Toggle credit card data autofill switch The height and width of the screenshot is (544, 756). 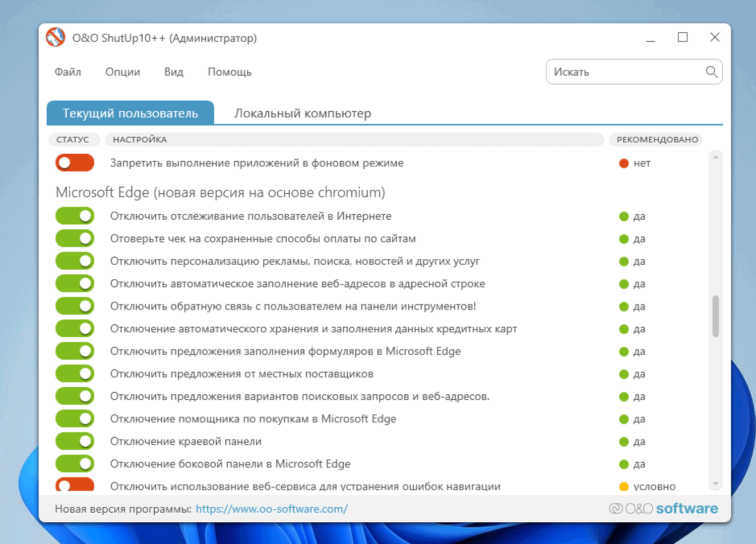pyautogui.click(x=75, y=329)
